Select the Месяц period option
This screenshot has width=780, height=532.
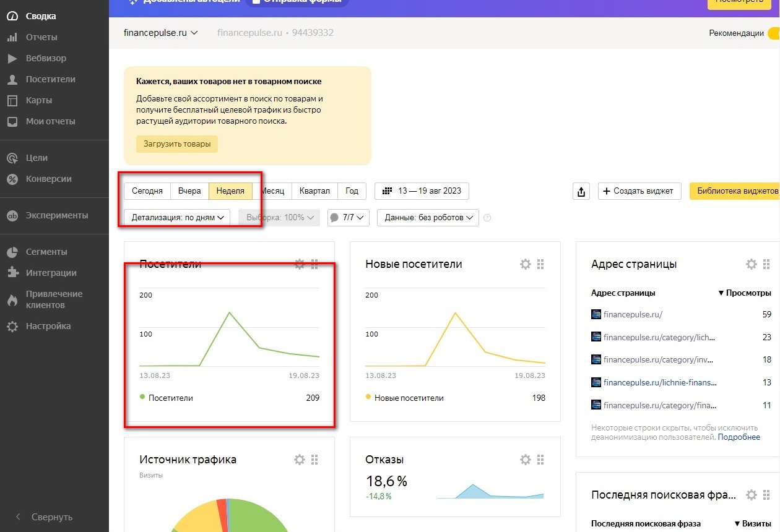point(272,191)
